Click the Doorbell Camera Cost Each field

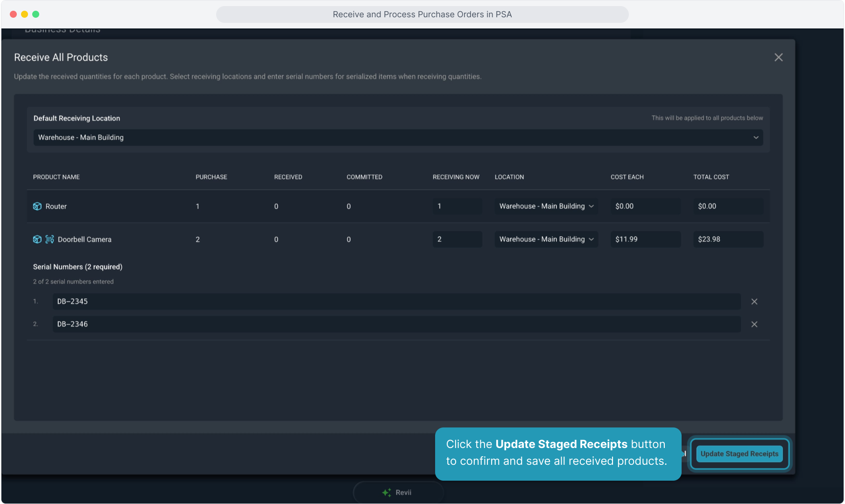tap(645, 239)
